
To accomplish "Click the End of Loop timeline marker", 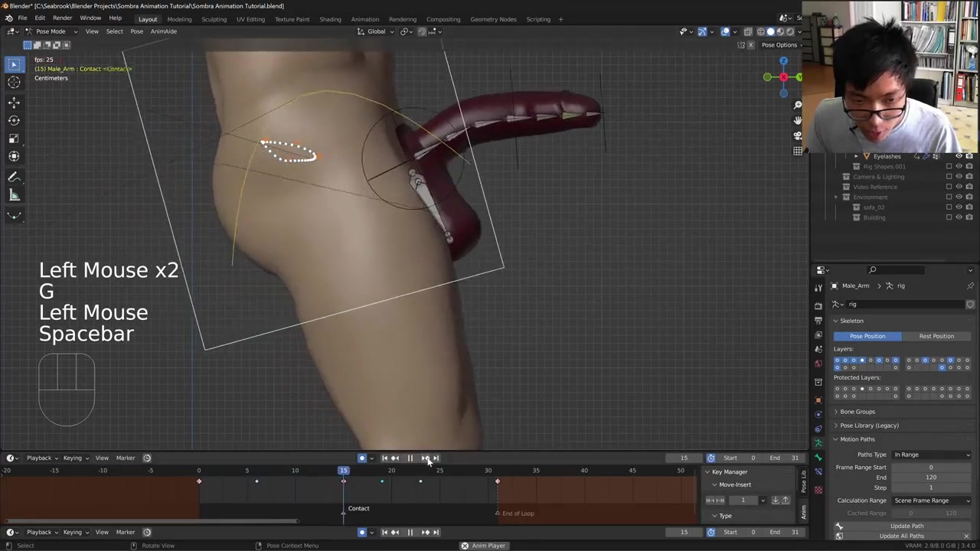I will pyautogui.click(x=498, y=514).
